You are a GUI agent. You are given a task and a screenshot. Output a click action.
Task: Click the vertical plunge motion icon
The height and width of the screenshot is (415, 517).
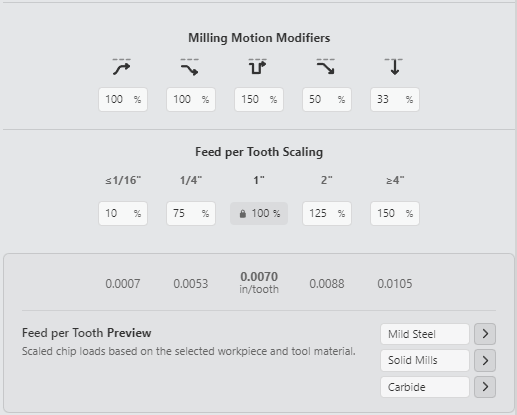click(394, 67)
